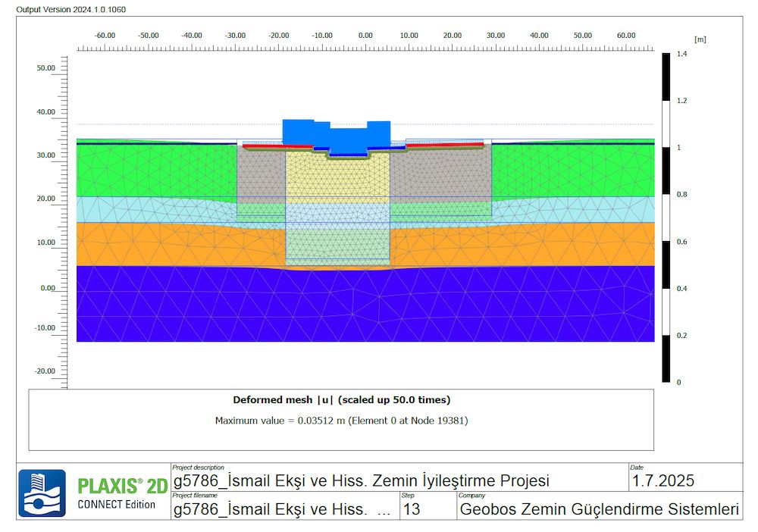Click the dark blue bottom soil layer
Viewport: 758px width, 532px height.
pos(364,303)
